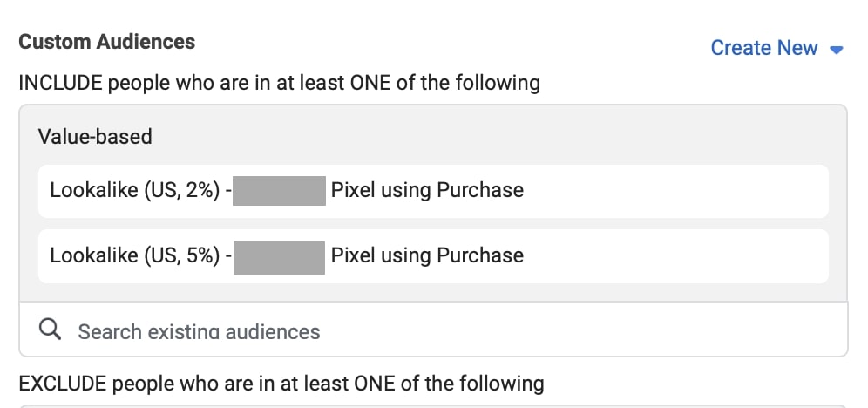The height and width of the screenshot is (408, 868).
Task: Click the INCLUDE people instruction text
Action: (280, 83)
